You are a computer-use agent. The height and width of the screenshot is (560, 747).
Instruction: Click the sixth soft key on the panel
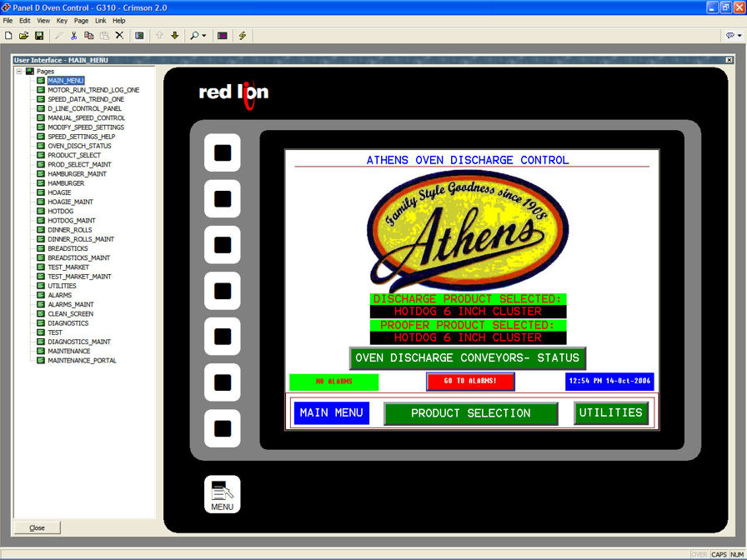pos(223,382)
